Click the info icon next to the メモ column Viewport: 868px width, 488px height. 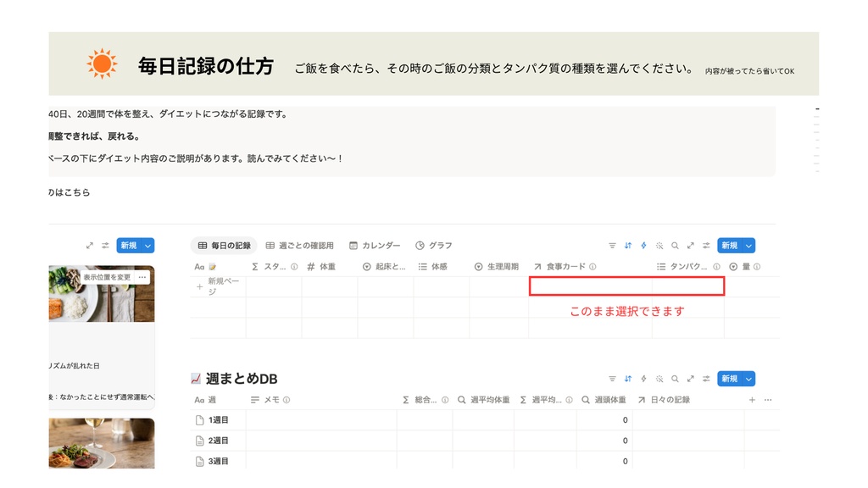(287, 400)
